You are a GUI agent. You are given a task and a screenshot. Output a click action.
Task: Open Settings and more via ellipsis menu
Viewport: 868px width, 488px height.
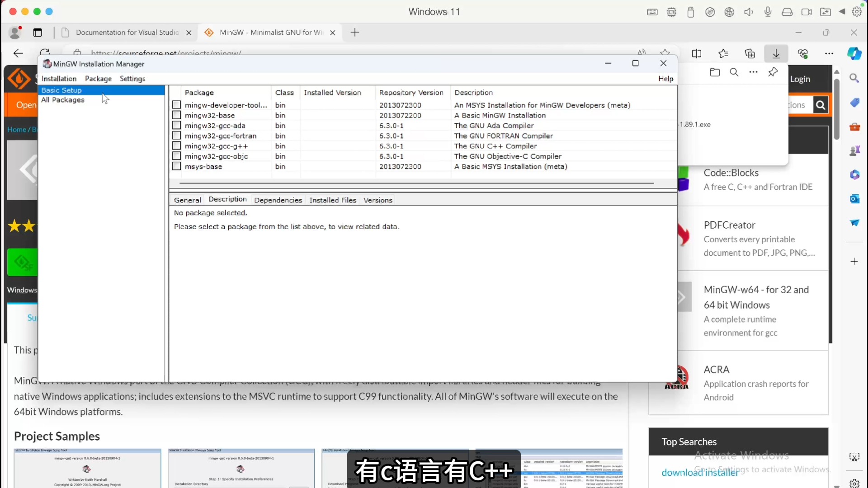tap(830, 53)
